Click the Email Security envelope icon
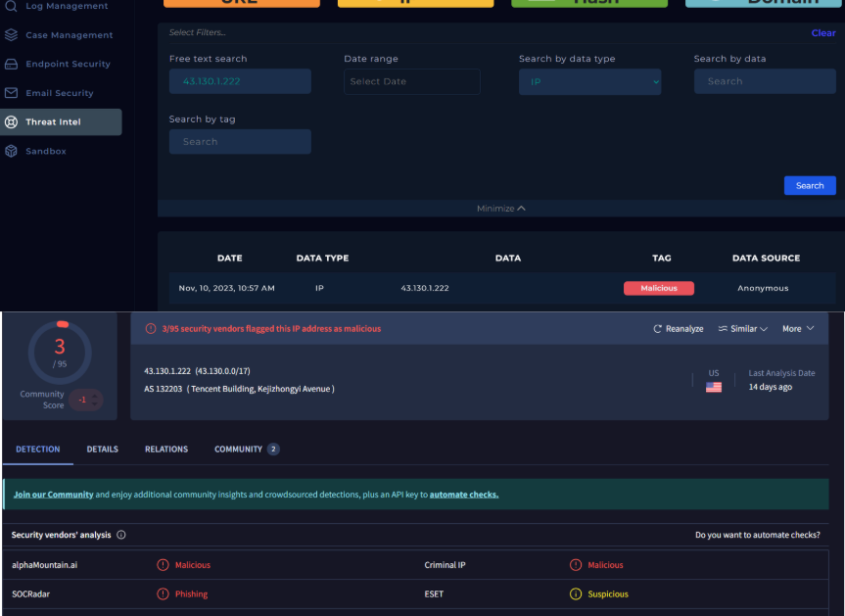The width and height of the screenshot is (845, 616). [11, 93]
